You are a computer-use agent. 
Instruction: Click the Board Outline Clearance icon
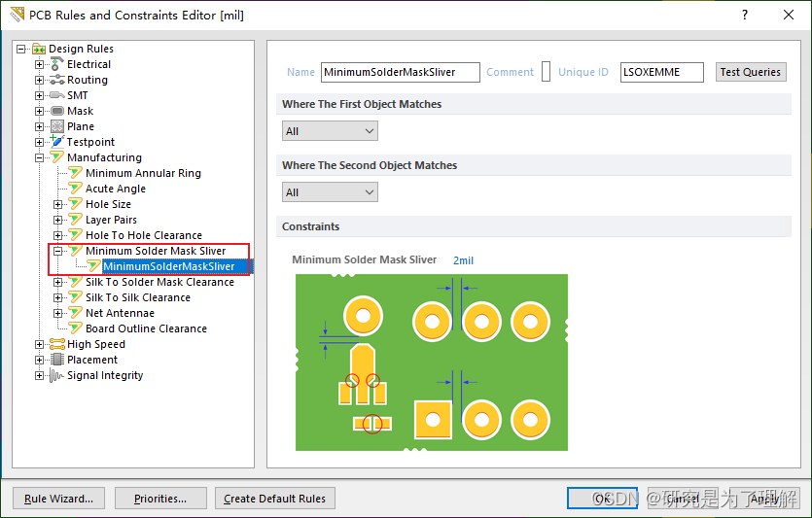click(76, 328)
